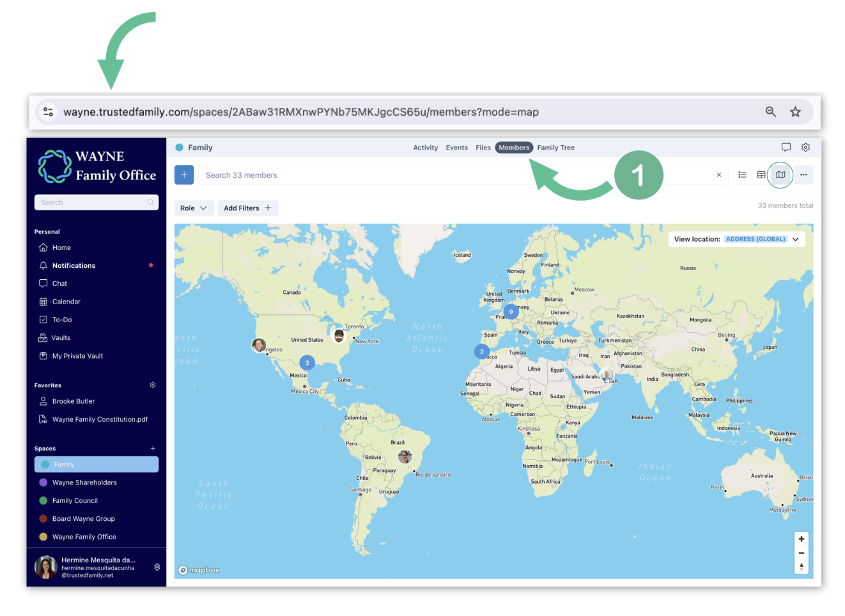Open Family space settings gear
This screenshot has height=616, width=845.
coord(805,148)
